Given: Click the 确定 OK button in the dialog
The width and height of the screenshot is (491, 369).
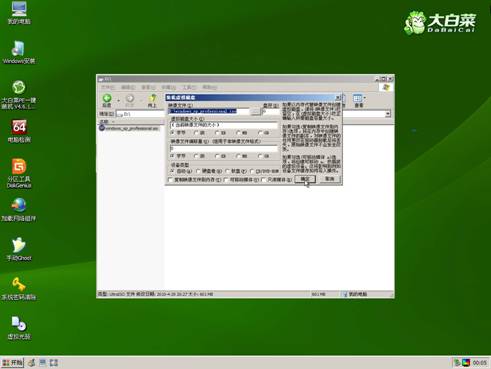Looking at the screenshot, I should [305, 179].
